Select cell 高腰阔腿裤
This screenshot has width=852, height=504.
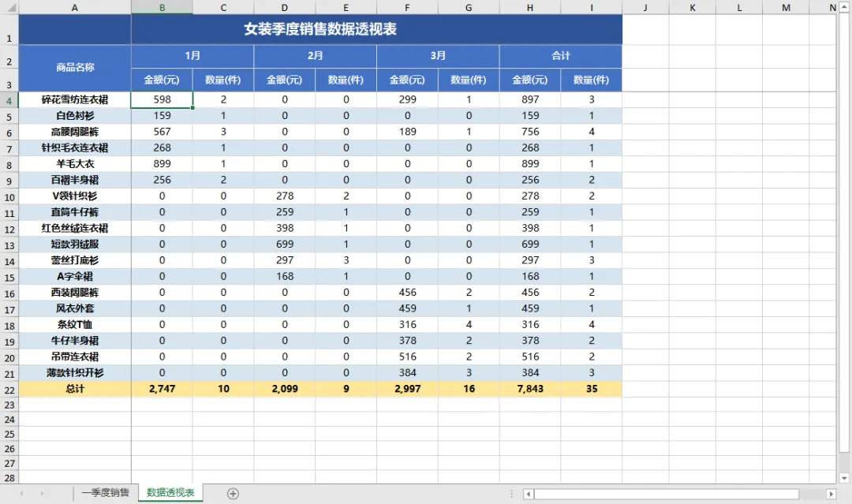(x=75, y=132)
